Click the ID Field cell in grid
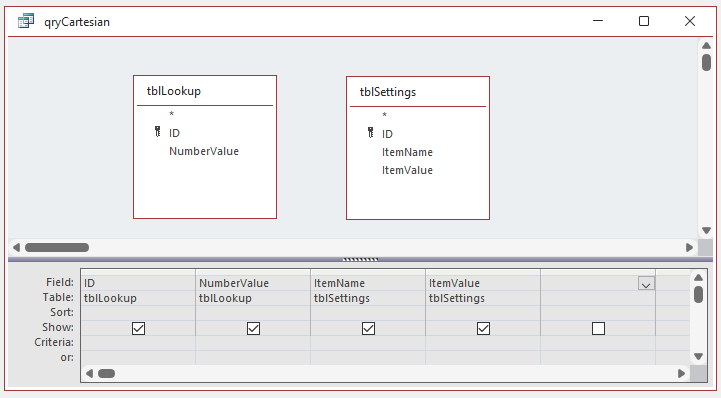The height and width of the screenshot is (398, 721). click(x=138, y=283)
